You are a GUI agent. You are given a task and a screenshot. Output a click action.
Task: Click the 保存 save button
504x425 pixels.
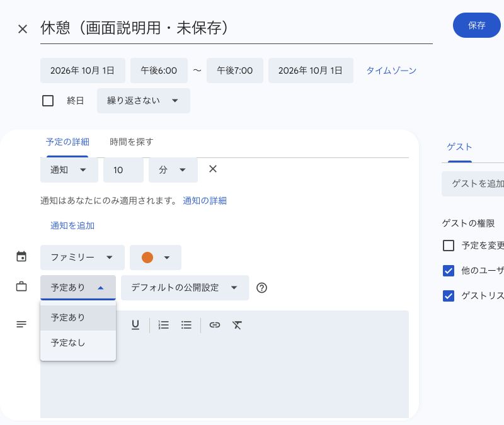(x=476, y=25)
